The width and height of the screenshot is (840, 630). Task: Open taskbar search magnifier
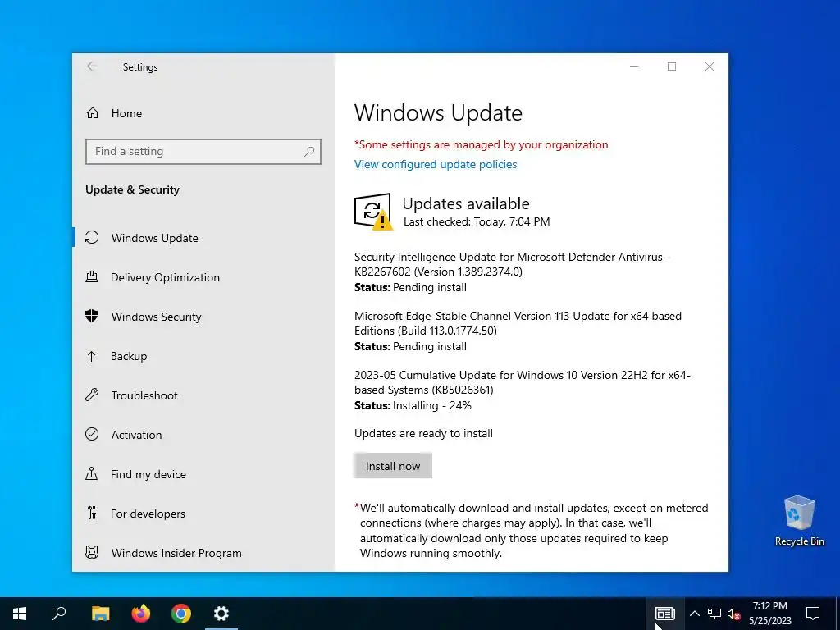click(59, 614)
